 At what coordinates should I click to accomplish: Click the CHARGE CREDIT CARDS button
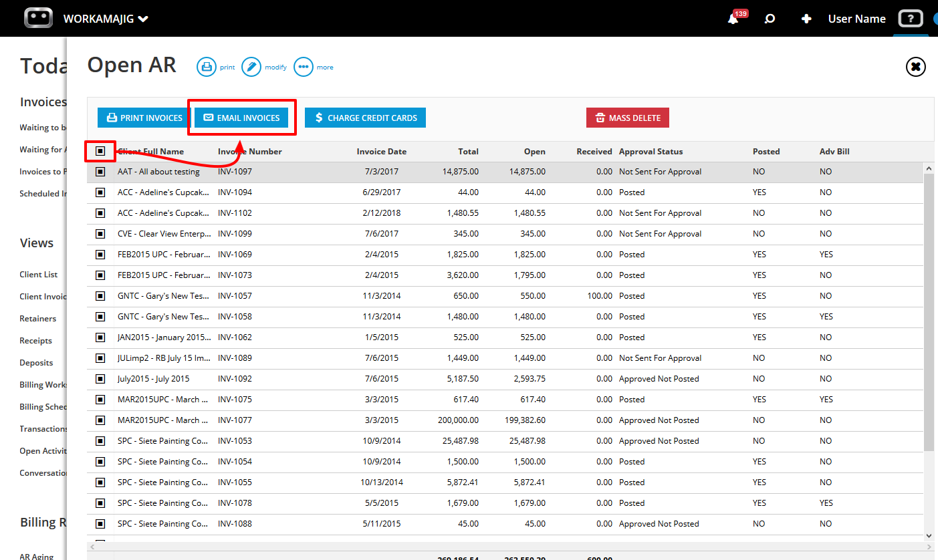coord(365,118)
